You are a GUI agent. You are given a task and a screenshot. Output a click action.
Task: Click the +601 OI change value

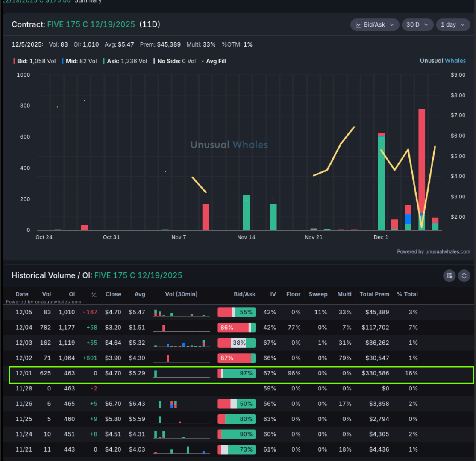click(90, 358)
